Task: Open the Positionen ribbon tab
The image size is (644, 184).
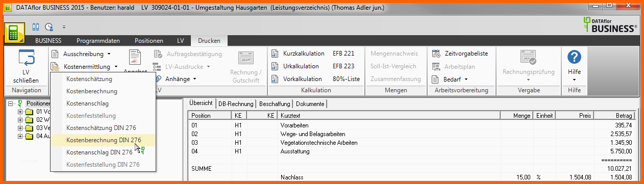Action: click(x=149, y=40)
